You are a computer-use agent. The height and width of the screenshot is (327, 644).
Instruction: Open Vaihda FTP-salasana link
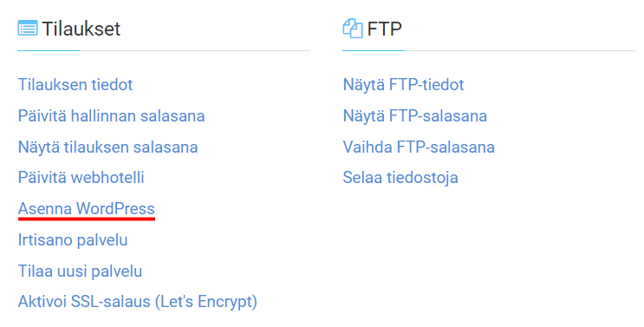coord(419,147)
